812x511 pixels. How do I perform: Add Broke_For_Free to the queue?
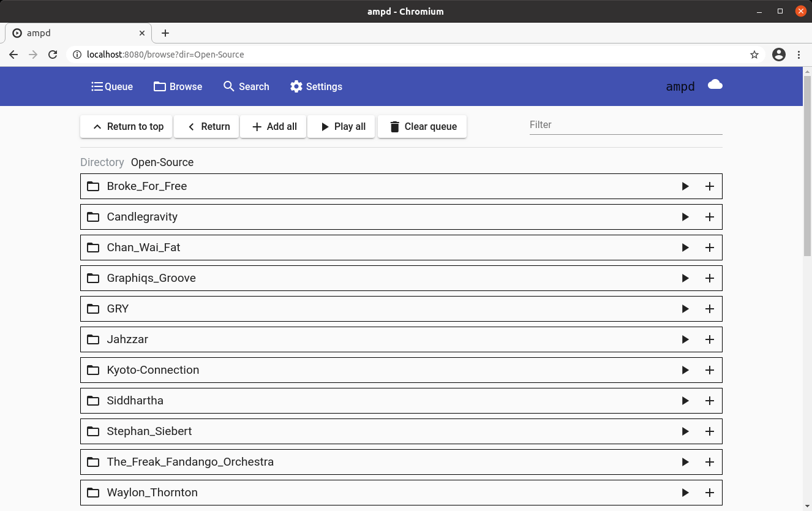point(710,186)
